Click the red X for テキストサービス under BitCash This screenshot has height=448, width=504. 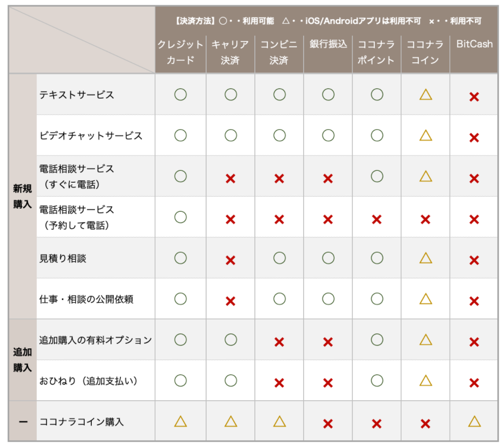pyautogui.click(x=474, y=97)
